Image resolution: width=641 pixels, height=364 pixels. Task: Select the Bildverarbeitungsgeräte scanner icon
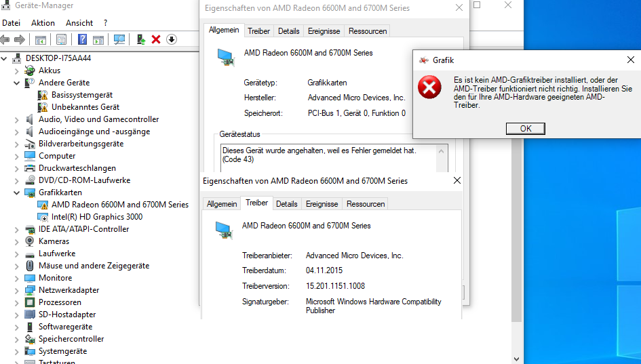click(x=30, y=144)
